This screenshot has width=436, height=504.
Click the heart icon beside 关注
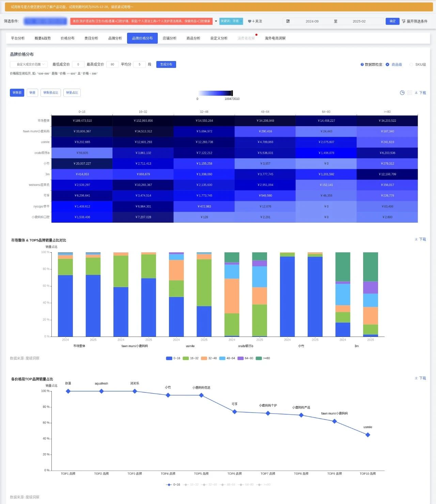point(249,21)
